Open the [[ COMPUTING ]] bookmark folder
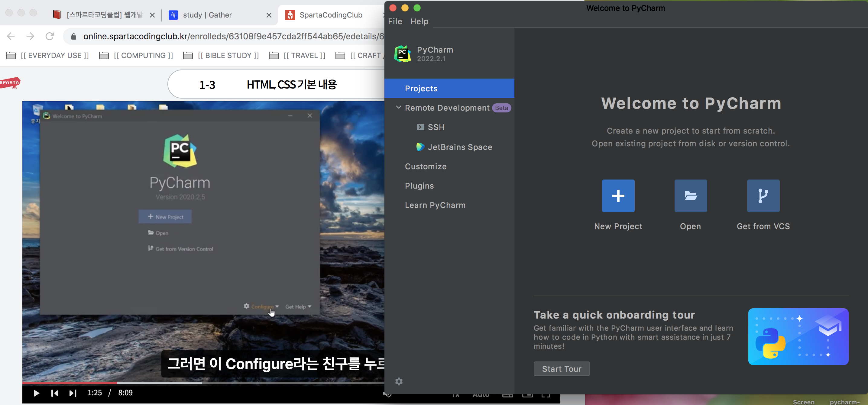 tap(136, 56)
